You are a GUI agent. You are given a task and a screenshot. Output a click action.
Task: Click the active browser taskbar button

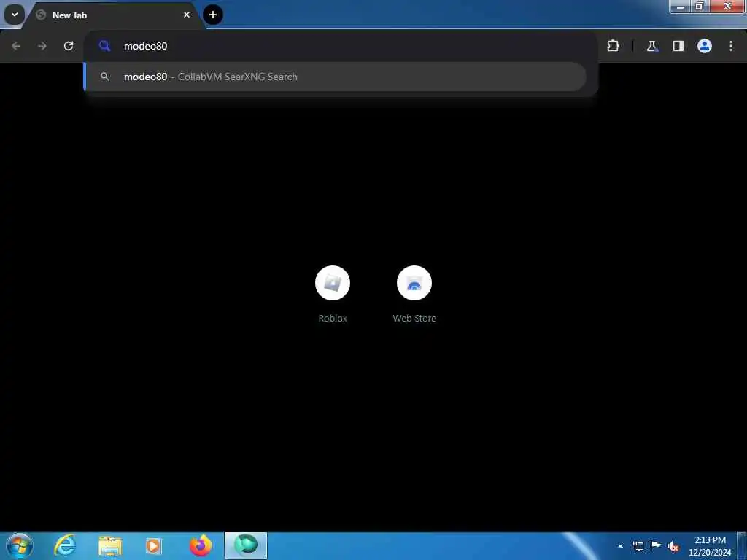(246, 545)
